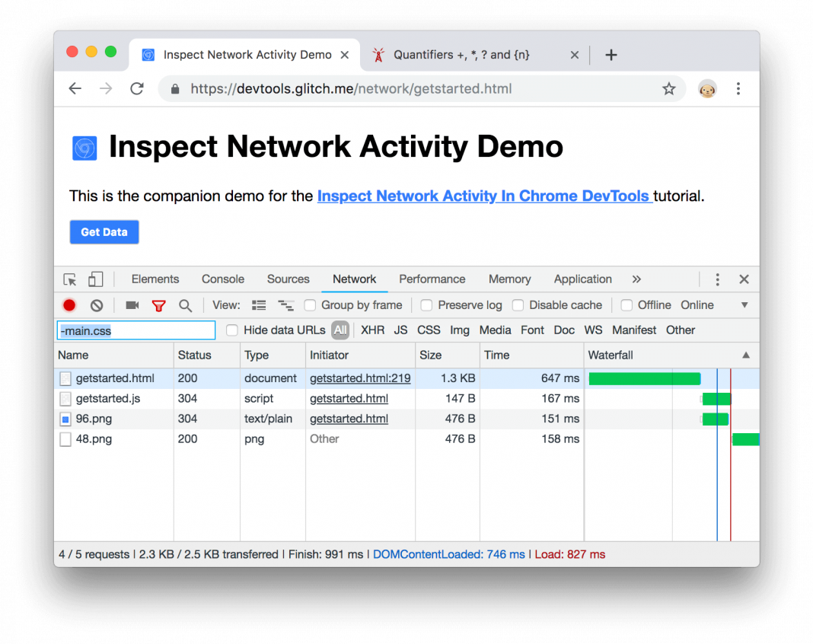This screenshot has height=644, width=813.
Task: Activate the inspect element picker tool
Action: [68, 279]
